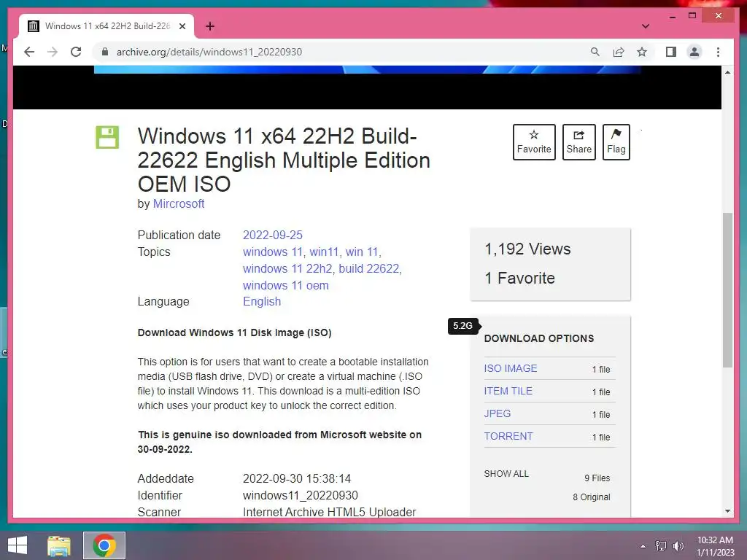Image resolution: width=747 pixels, height=560 pixels.
Task: Download the JPEG option
Action: (x=498, y=413)
